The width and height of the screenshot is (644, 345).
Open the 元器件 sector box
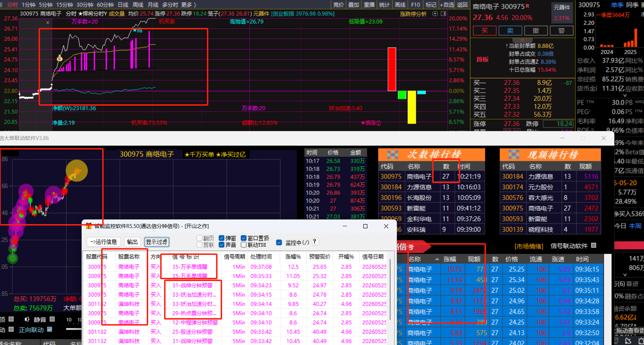click(x=562, y=12)
